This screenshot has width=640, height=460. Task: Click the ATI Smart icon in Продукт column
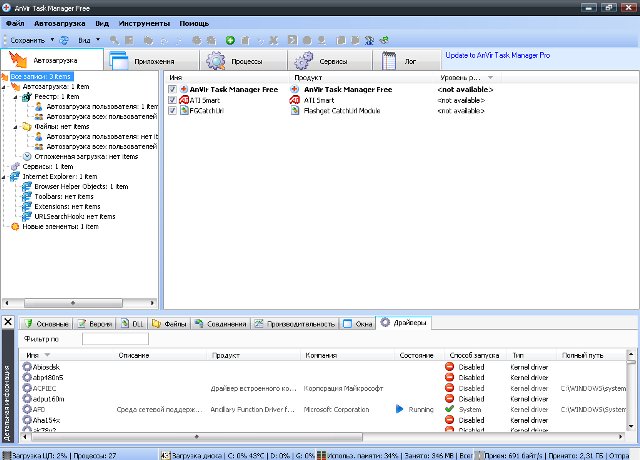295,100
